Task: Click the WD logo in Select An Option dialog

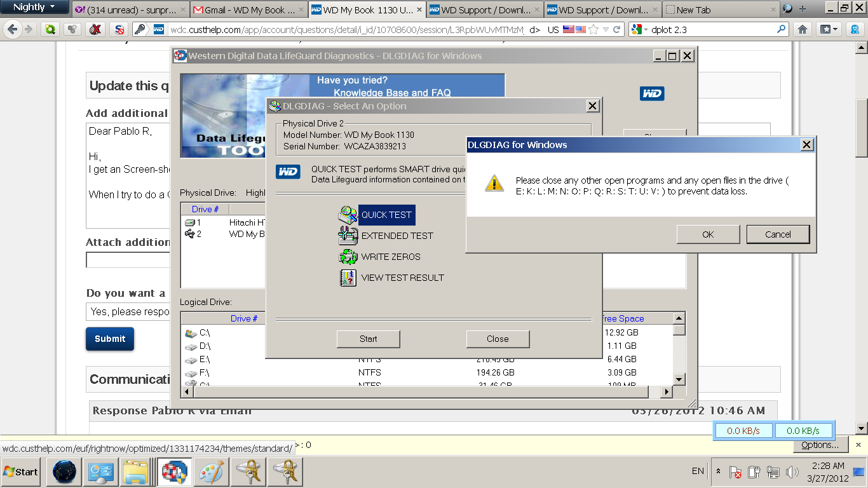Action: pyautogui.click(x=288, y=172)
